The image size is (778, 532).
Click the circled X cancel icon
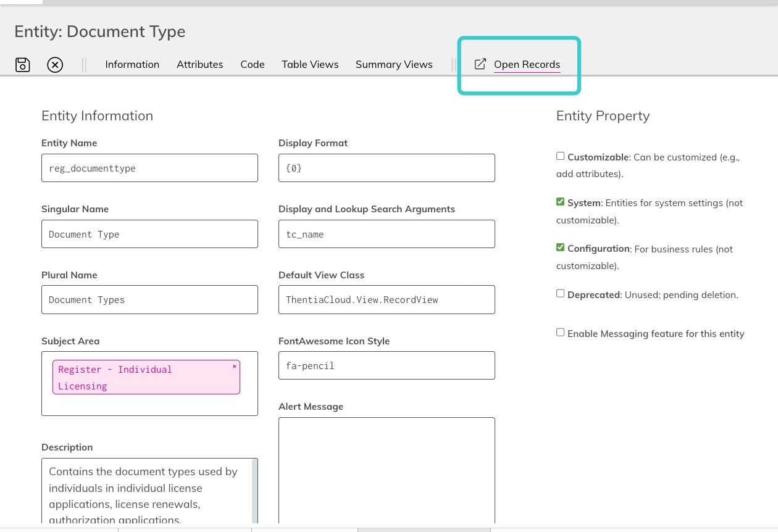coord(55,64)
